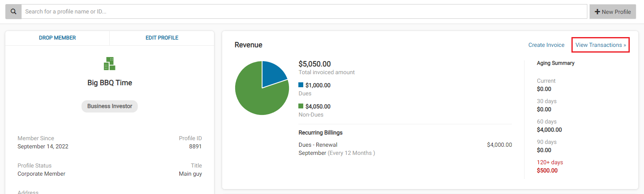Screen dimensions: 644x194
Task: Click the Aging Summary heading
Action: [x=556, y=63]
